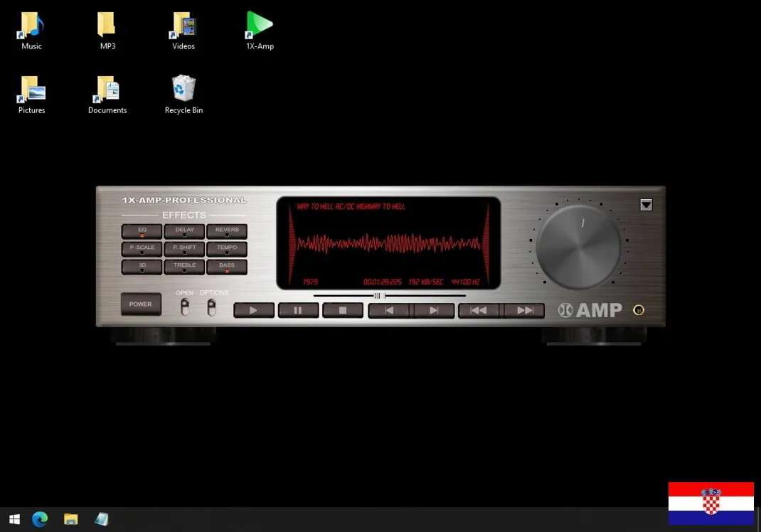Click the rewind button
Screen dimensions: 761x532
click(479, 310)
